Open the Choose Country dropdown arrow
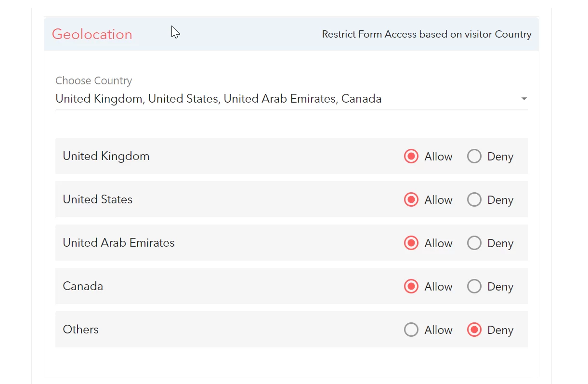Screen dimensions: 588x384 524,99
